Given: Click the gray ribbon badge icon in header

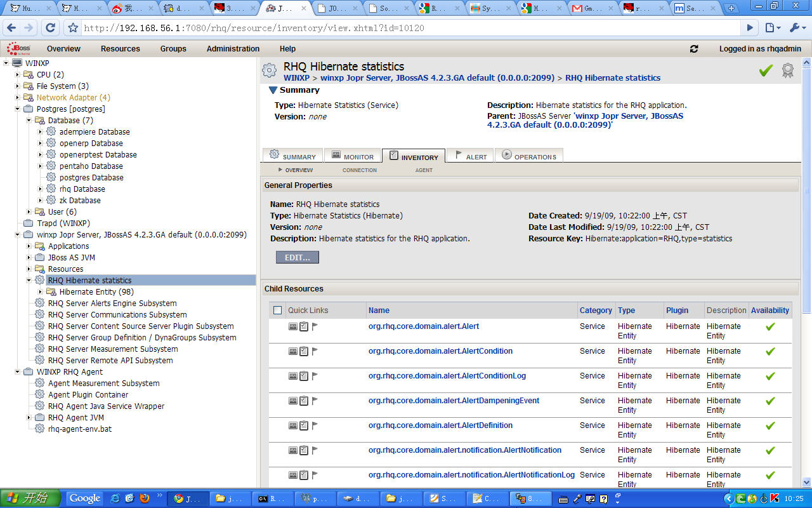Looking at the screenshot, I should (x=787, y=70).
